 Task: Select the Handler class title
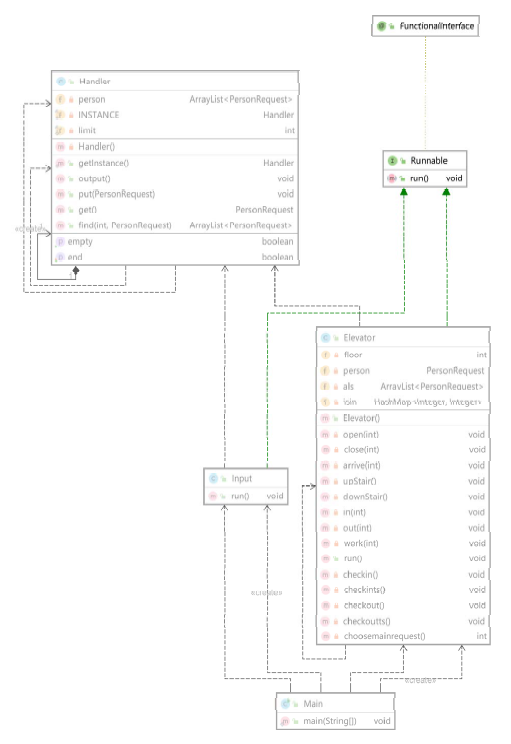pos(94,82)
